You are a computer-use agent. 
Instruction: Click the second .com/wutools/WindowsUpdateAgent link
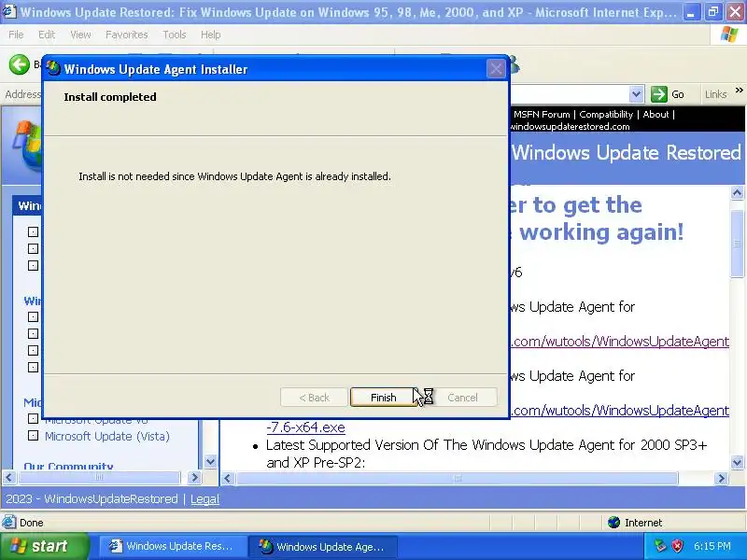tap(619, 411)
